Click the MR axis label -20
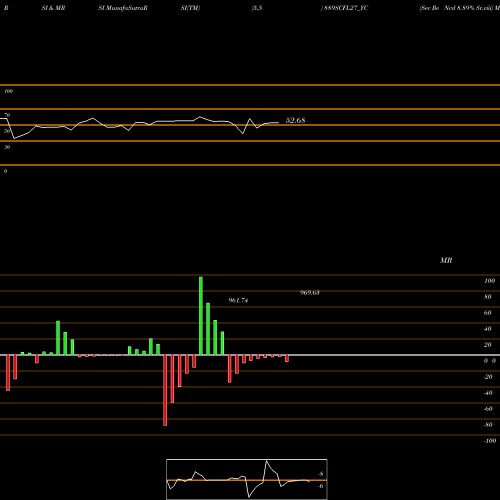Image resolution: width=500 pixels, height=500 pixels. tap(488, 377)
